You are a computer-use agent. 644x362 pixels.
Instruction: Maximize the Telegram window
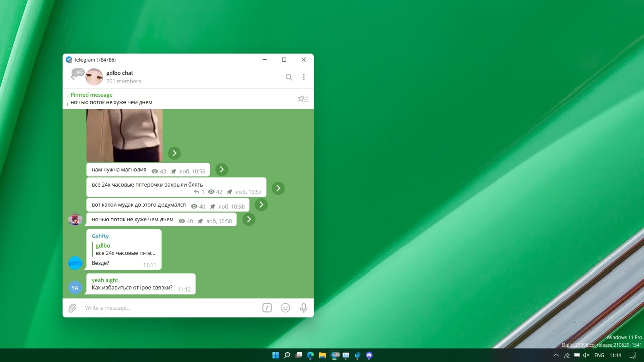click(284, 60)
